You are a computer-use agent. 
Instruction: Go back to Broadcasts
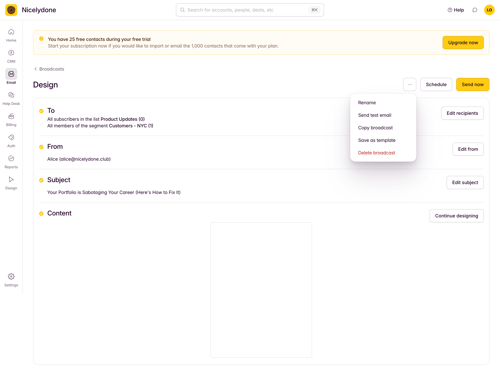point(49,69)
